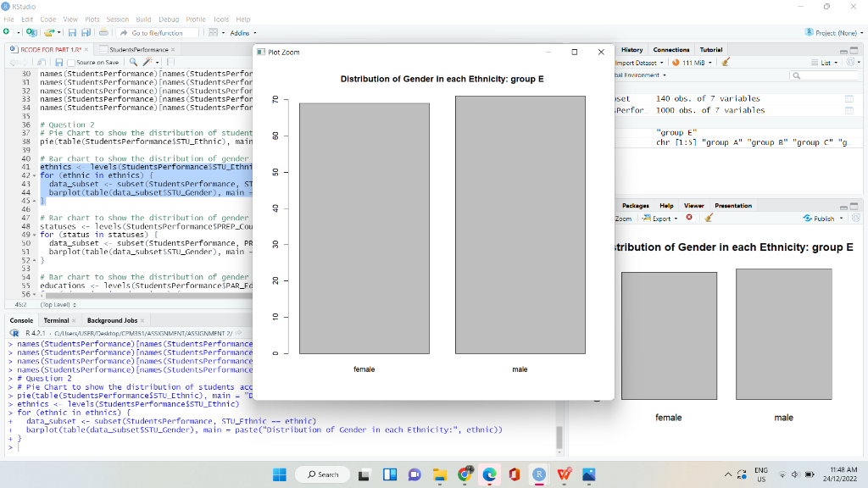Click the Create a project icon
This screenshot has width=868, height=488.
[x=31, y=33]
